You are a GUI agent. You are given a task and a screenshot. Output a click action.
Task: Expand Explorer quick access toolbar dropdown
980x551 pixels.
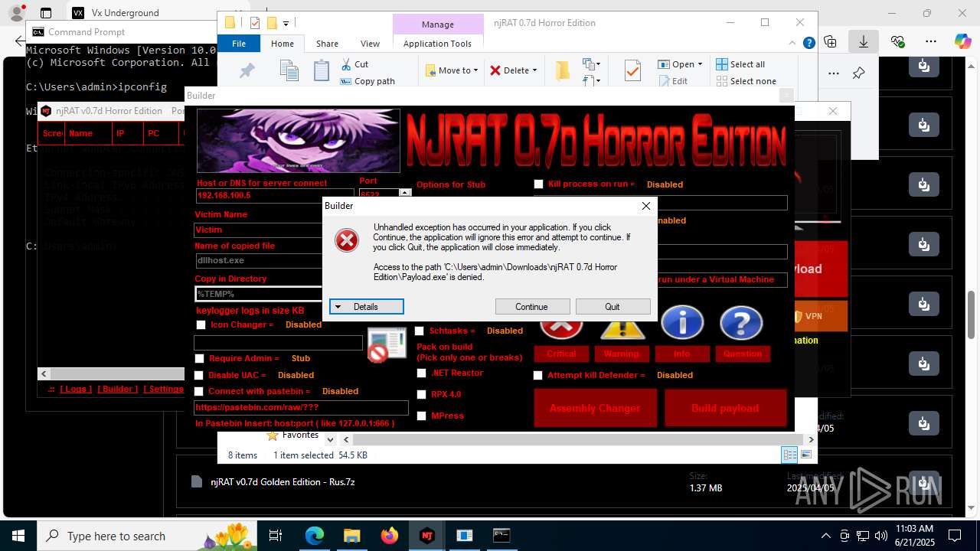pos(286,23)
